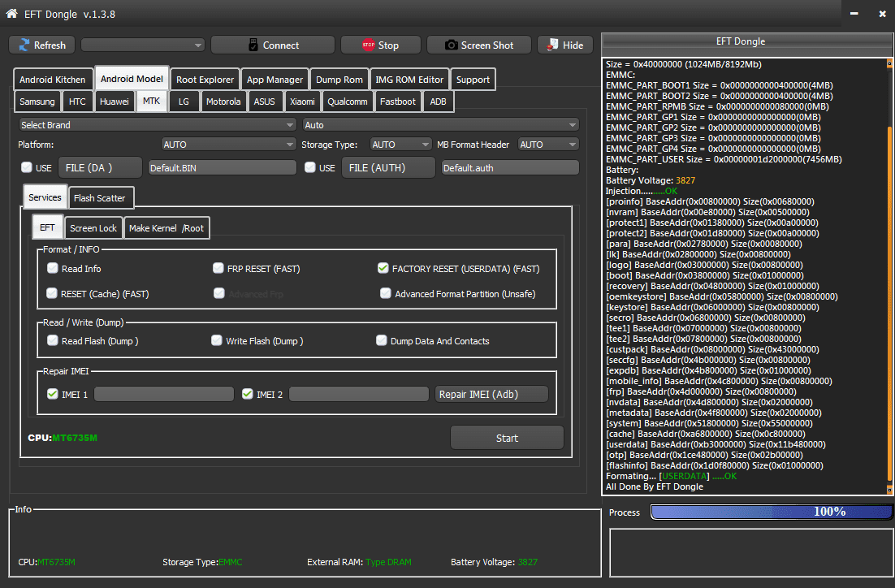Click the log scrollbar down arrow
This screenshot has width=895, height=588.
[x=889, y=490]
